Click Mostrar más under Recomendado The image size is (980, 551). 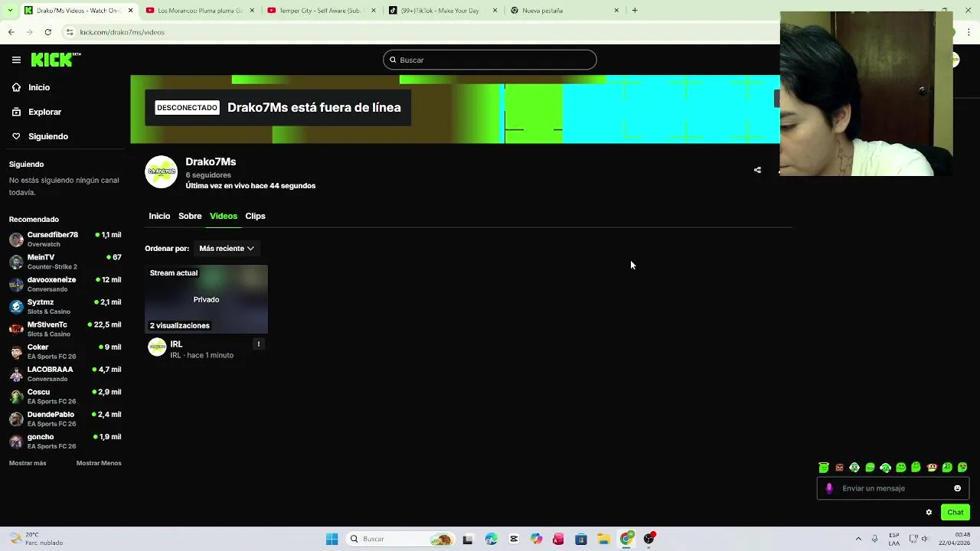point(28,463)
